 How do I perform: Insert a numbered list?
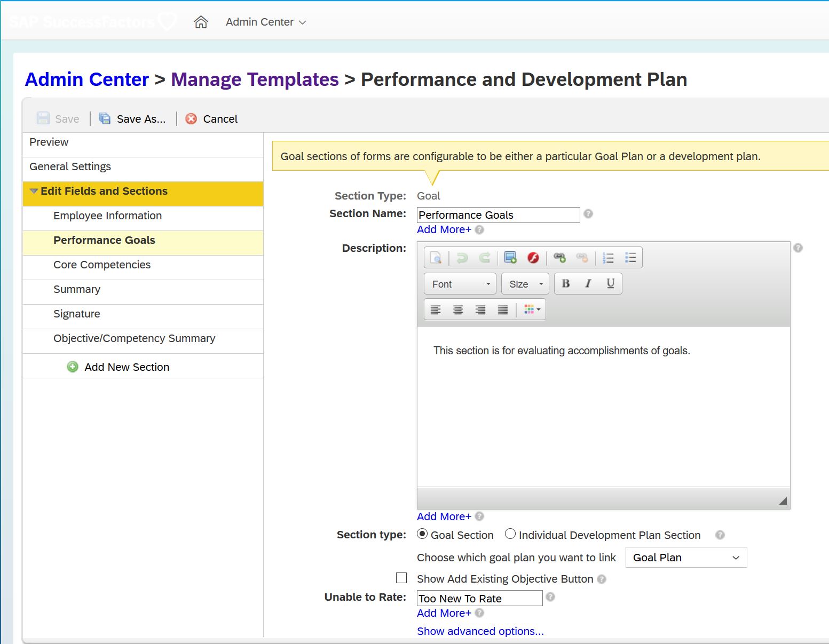pyautogui.click(x=608, y=258)
